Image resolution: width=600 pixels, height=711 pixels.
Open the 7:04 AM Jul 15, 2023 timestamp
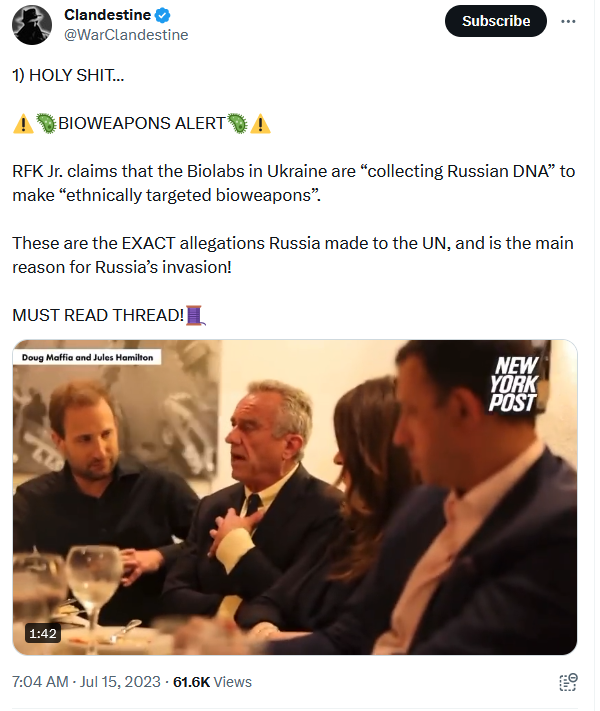[86, 682]
